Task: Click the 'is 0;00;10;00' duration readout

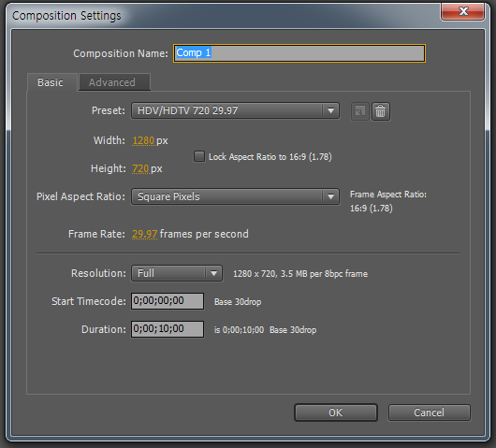Action: click(239, 330)
